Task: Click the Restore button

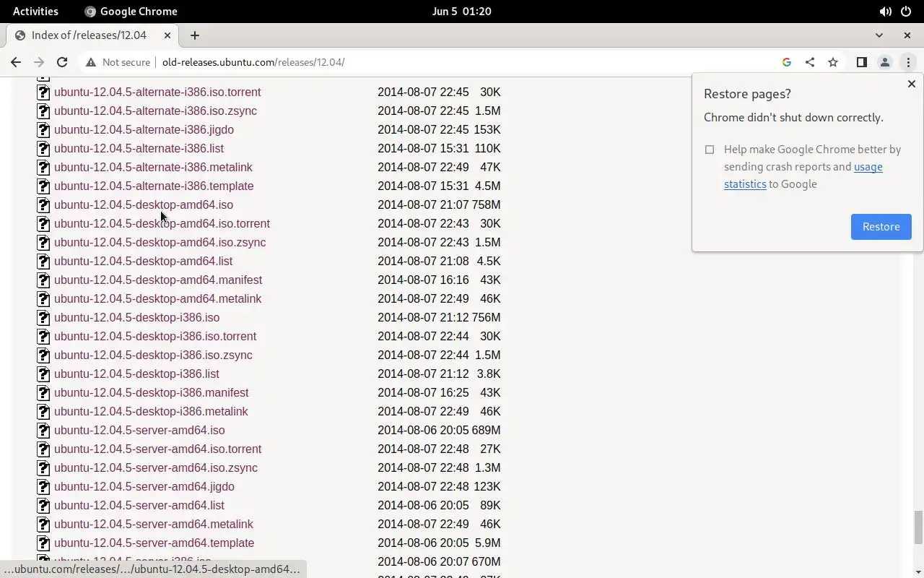Action: 881,227
